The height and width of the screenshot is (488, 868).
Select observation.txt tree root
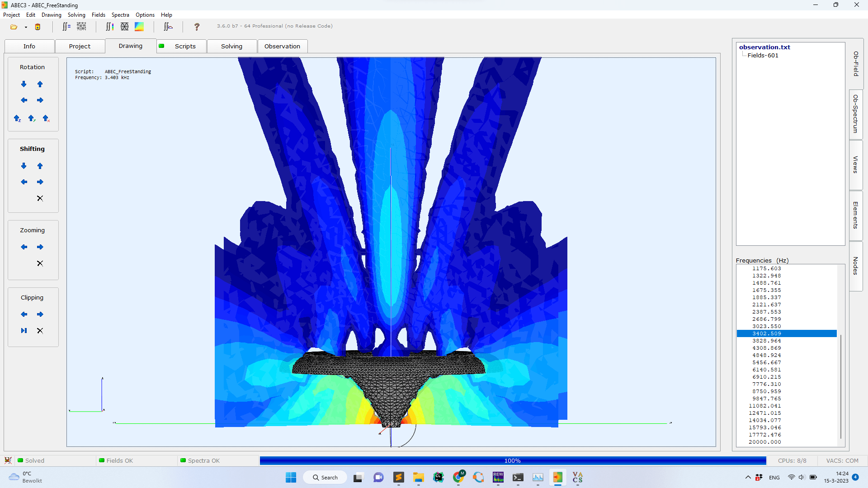(x=764, y=47)
